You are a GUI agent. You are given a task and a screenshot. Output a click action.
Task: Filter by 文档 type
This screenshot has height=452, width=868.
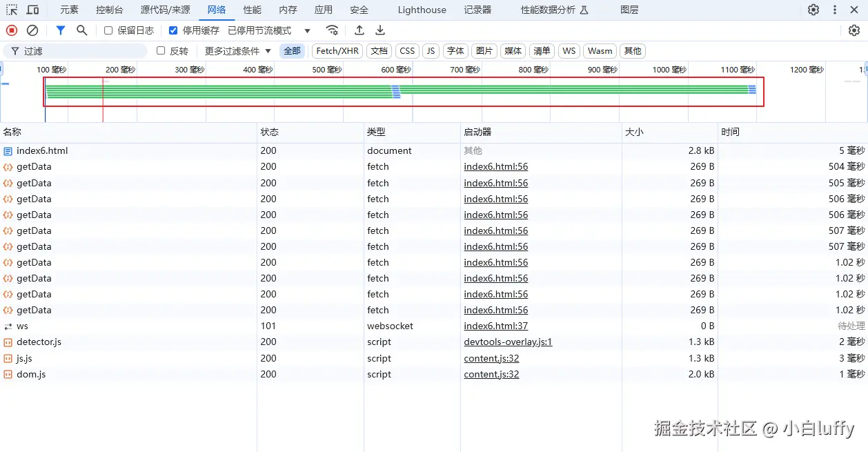[x=379, y=51]
